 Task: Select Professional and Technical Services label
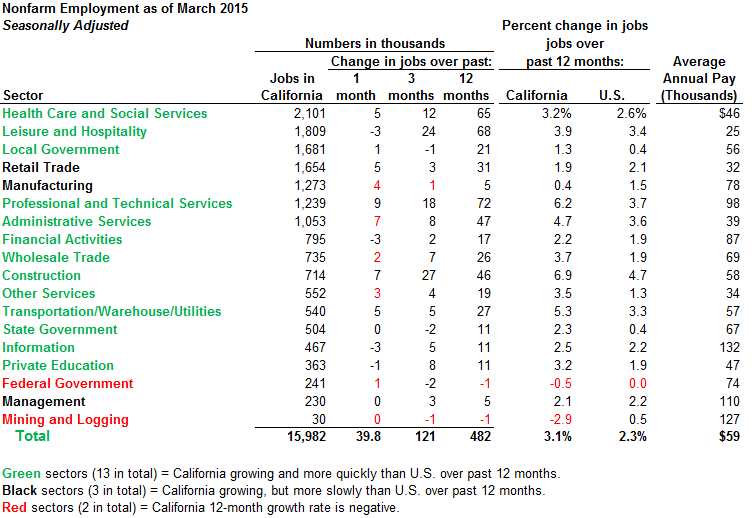pyautogui.click(x=118, y=204)
